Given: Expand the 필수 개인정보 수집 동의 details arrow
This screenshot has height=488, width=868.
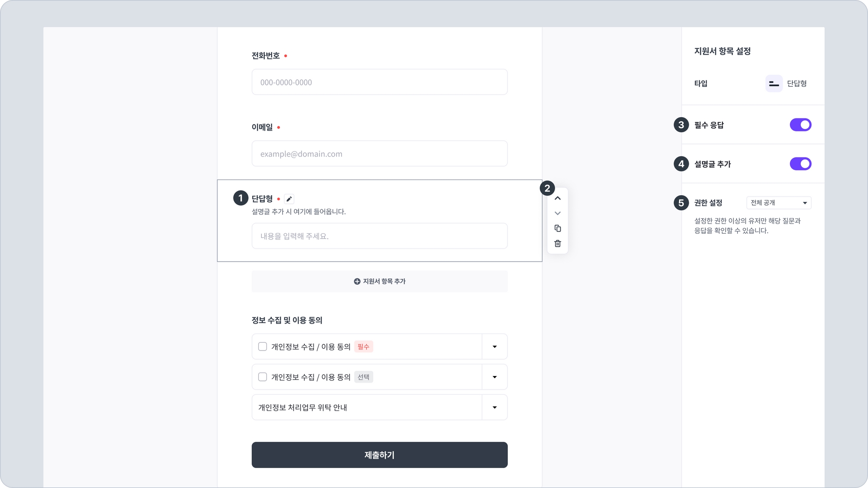Looking at the screenshot, I should 494,347.
